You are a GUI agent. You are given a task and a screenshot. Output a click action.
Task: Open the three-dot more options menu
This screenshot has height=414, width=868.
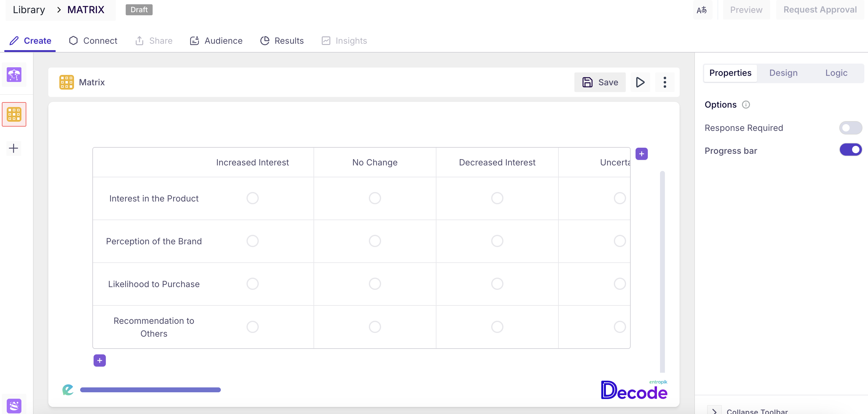(x=665, y=82)
